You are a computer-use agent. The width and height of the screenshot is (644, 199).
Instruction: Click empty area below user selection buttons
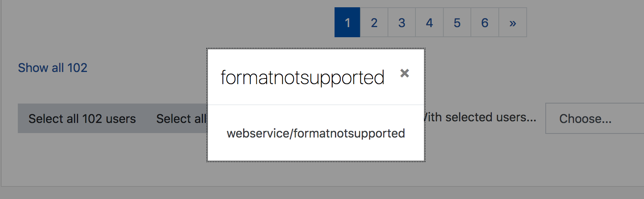[x=101, y=160]
